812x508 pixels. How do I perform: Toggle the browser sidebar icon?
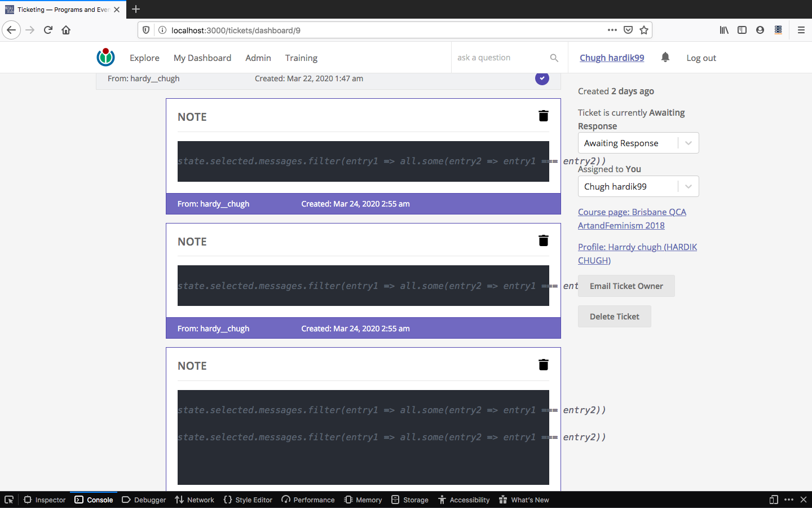[x=742, y=30]
